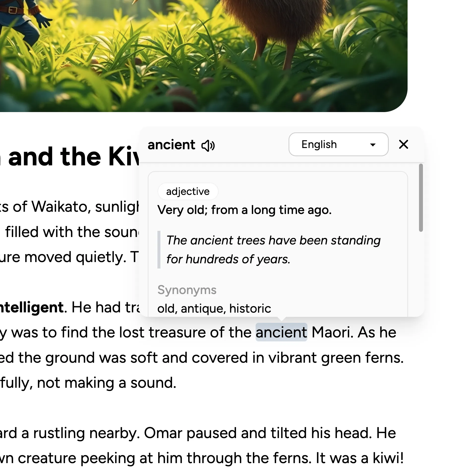Play pronunciation audio for ancient

tap(208, 145)
